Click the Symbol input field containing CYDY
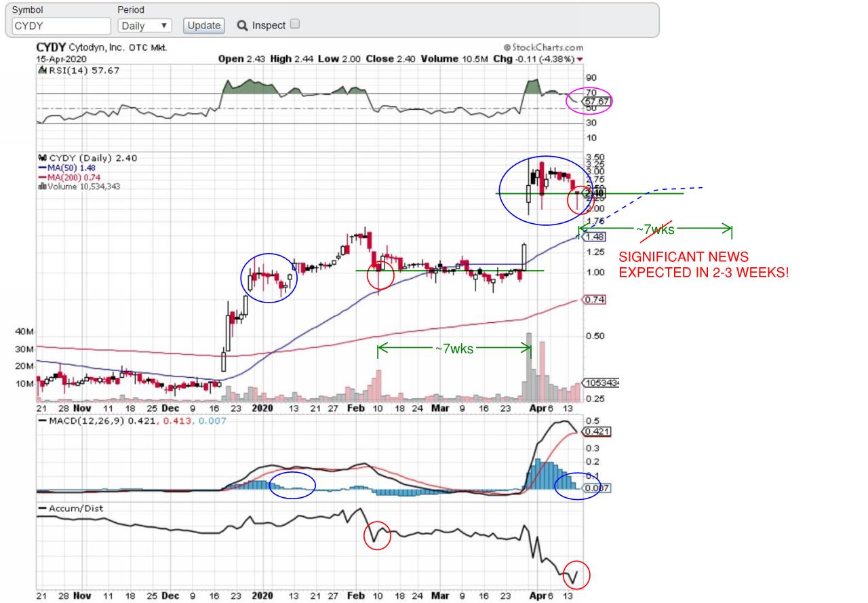 point(61,26)
